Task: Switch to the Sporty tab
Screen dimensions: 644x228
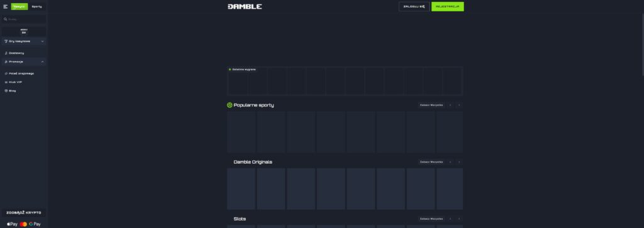Action: pos(37,6)
